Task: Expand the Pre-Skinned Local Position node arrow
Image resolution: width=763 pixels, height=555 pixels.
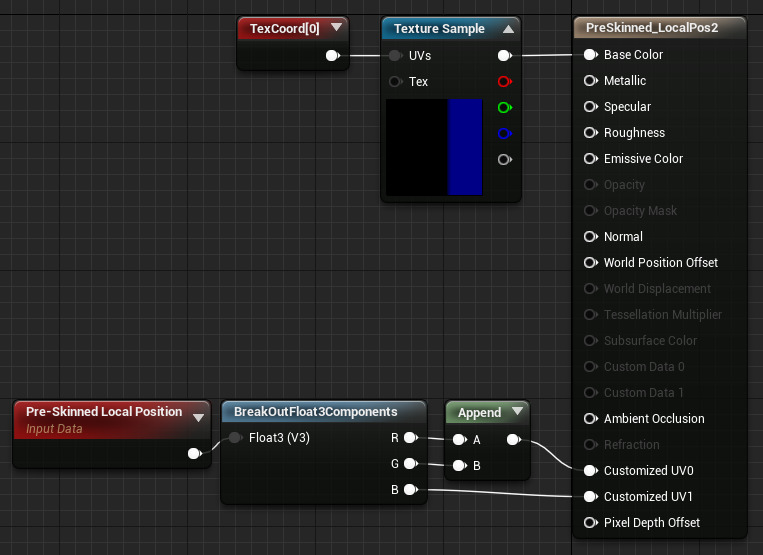Action: pyautogui.click(x=198, y=419)
